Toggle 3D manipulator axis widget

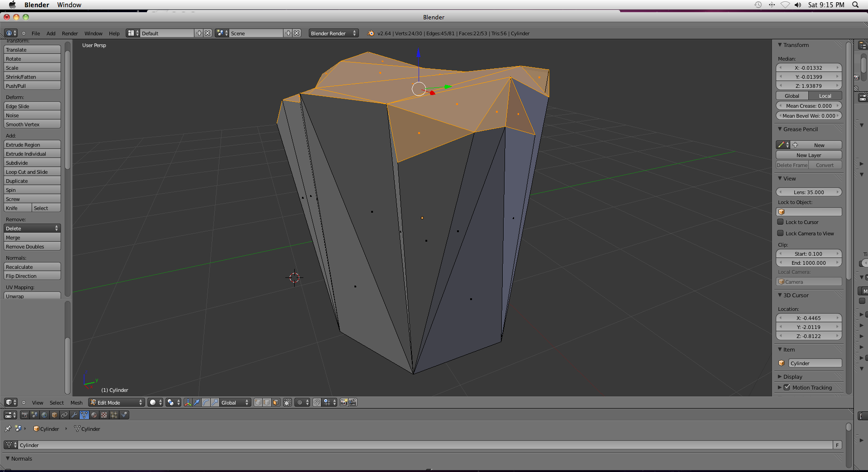(x=188, y=402)
